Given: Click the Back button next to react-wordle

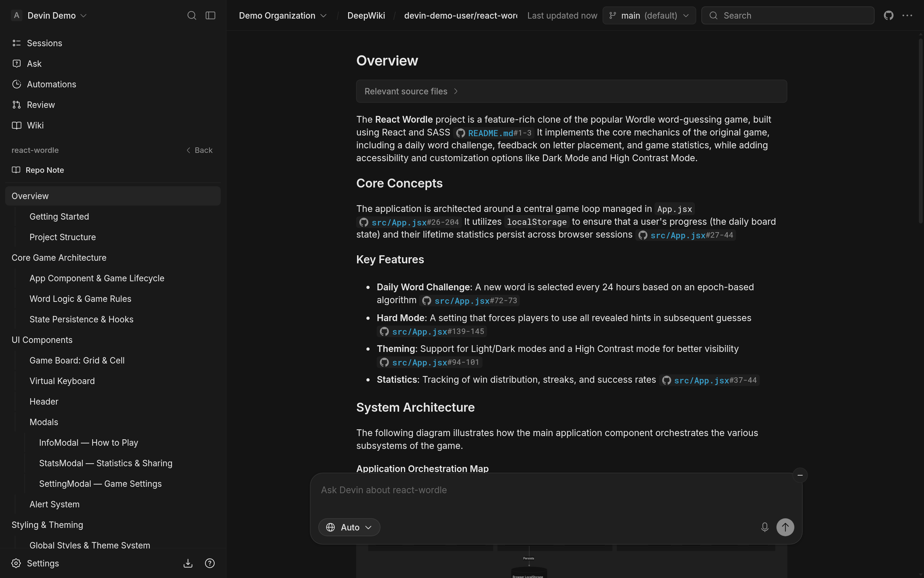Looking at the screenshot, I should point(199,150).
